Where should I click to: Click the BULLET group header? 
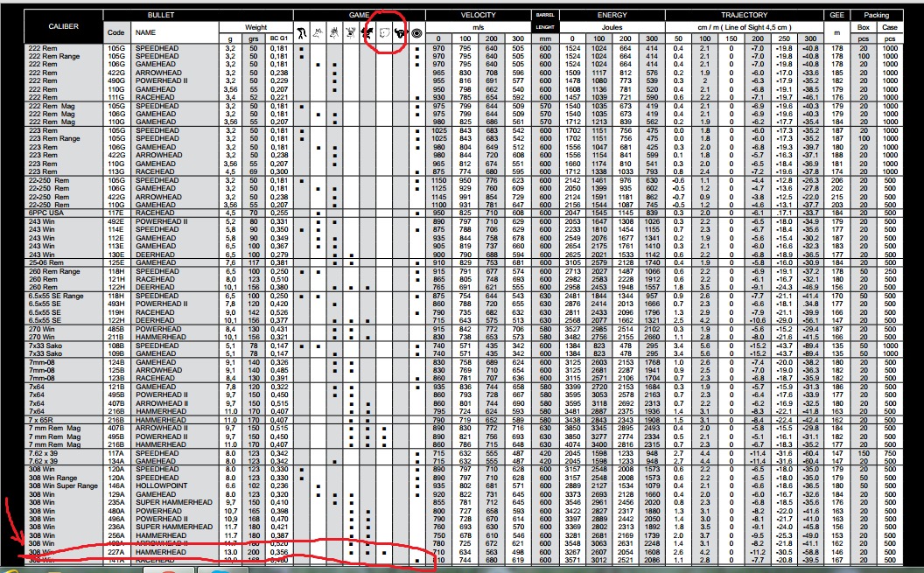(161, 16)
